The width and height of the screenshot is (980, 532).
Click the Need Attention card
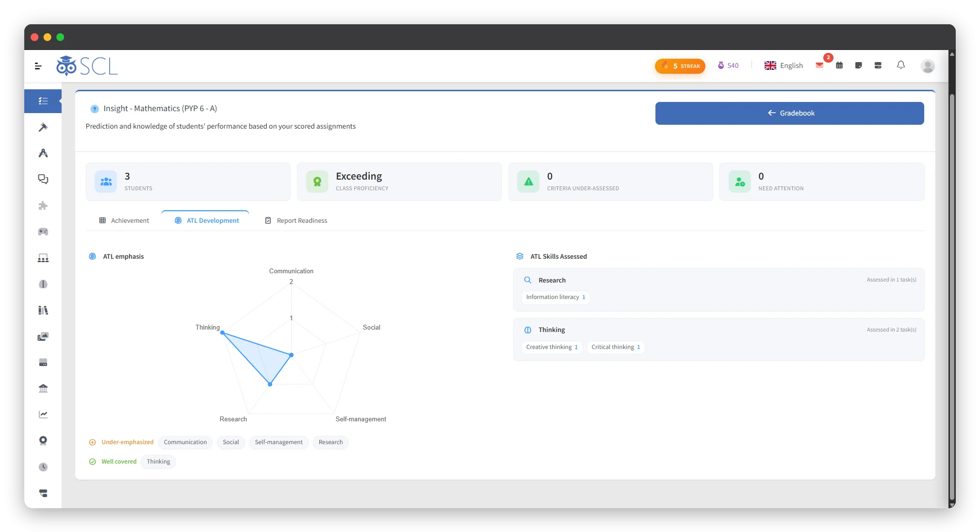tap(822, 182)
